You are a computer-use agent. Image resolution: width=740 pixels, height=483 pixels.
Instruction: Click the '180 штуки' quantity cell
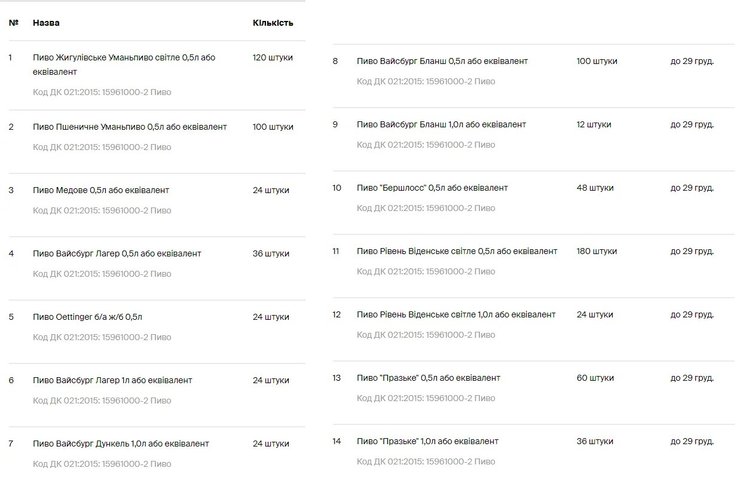597,251
